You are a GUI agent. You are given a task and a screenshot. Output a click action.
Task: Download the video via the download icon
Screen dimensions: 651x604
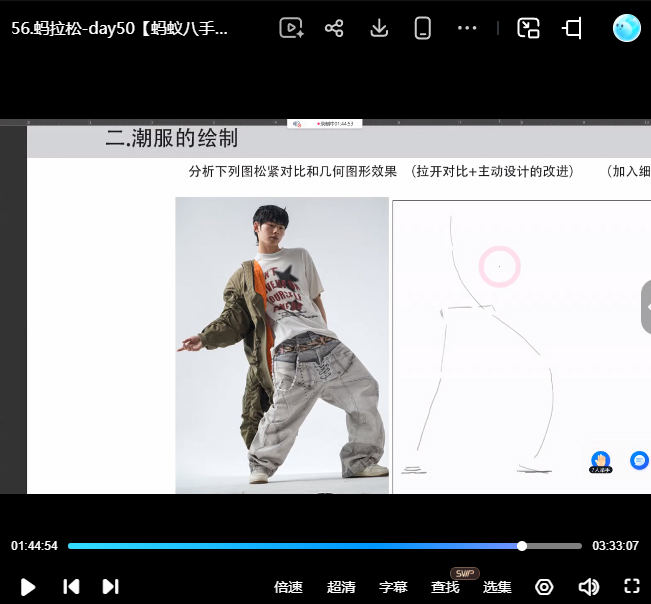pos(379,28)
